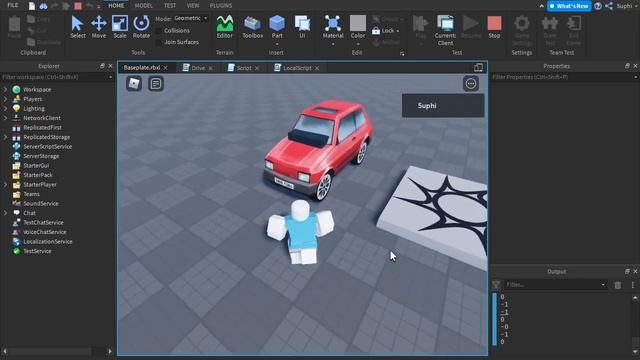This screenshot has width=640, height=360.
Task: Expand the Players tree node
Action: click(x=6, y=99)
